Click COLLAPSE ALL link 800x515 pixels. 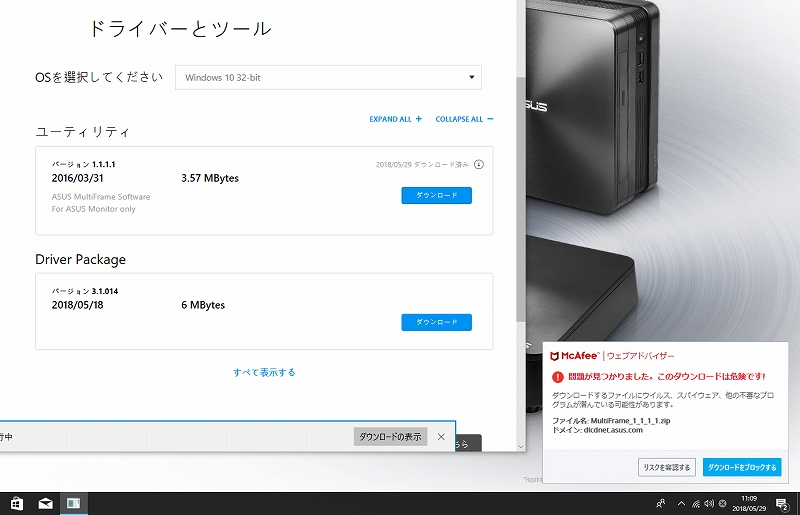click(x=464, y=119)
